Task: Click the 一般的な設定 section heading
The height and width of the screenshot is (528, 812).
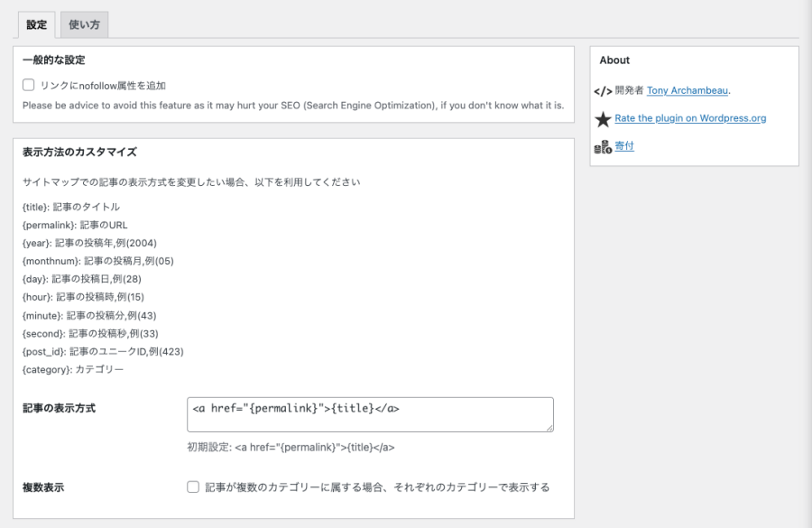Action: pyautogui.click(x=54, y=60)
